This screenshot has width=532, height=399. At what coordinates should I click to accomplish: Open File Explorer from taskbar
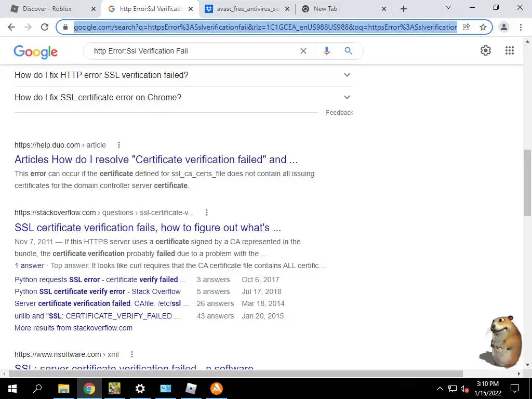point(63,389)
